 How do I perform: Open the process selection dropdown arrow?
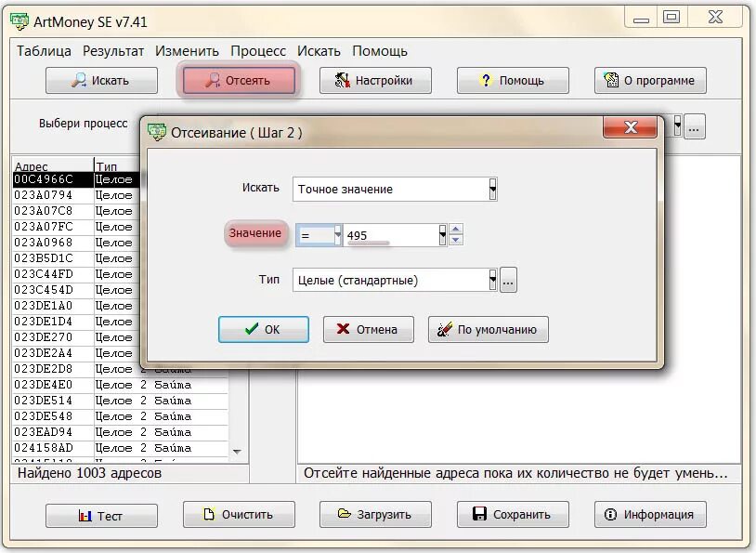pos(677,125)
